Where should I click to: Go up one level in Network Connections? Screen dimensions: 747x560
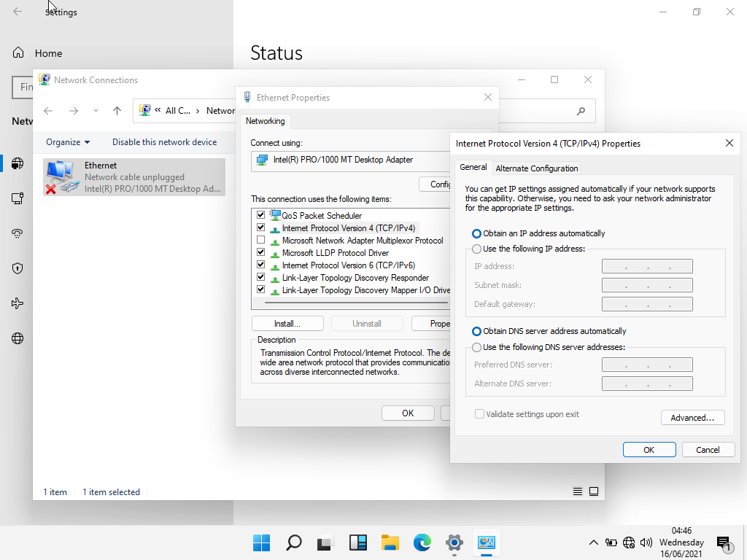(117, 111)
